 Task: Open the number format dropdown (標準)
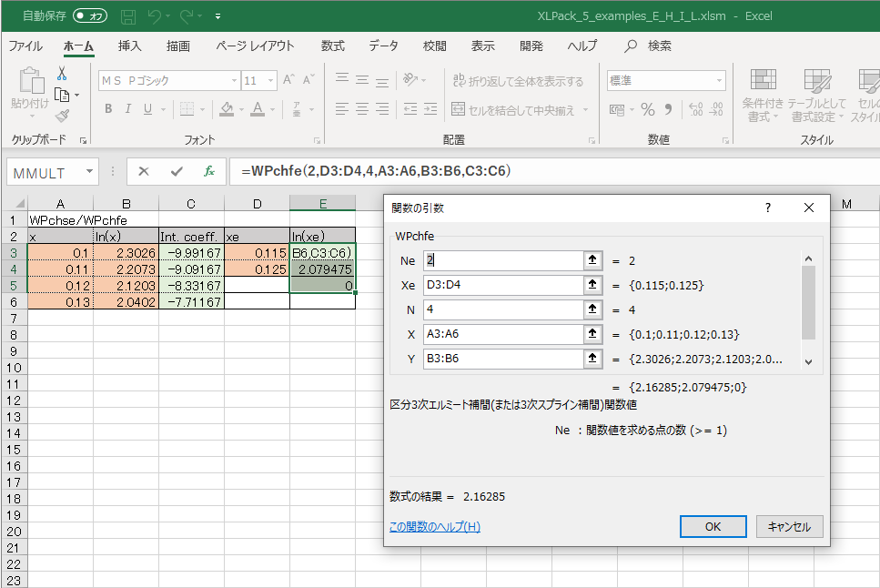pos(719,81)
